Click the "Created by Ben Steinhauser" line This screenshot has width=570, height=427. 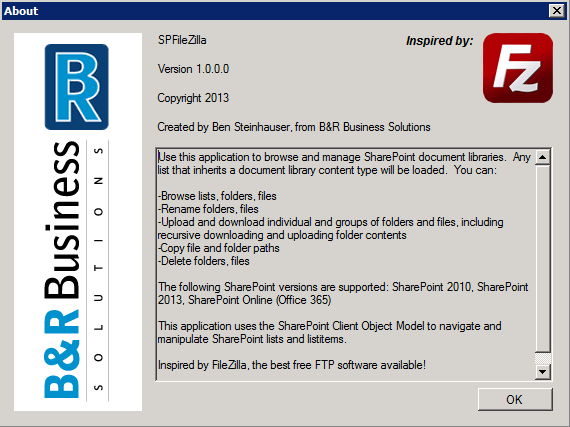pos(294,127)
